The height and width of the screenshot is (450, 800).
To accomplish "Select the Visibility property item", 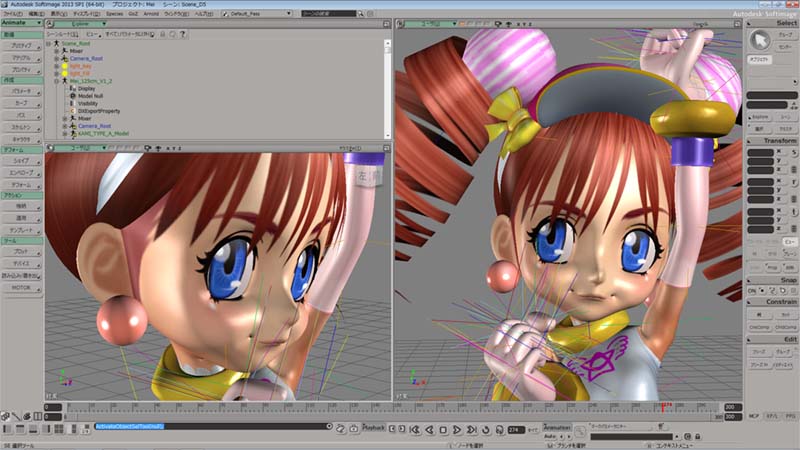I will point(88,104).
